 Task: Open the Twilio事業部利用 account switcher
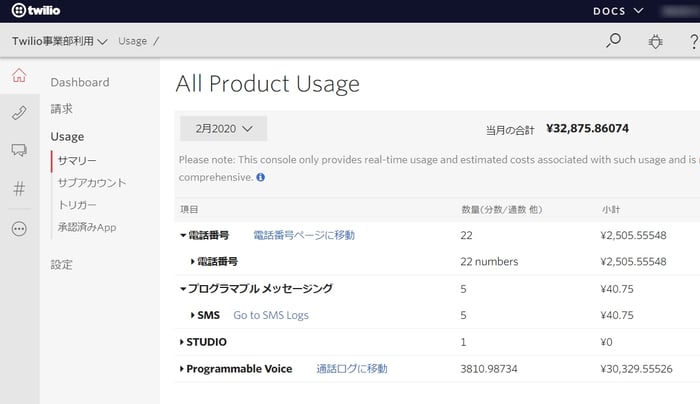(x=59, y=41)
